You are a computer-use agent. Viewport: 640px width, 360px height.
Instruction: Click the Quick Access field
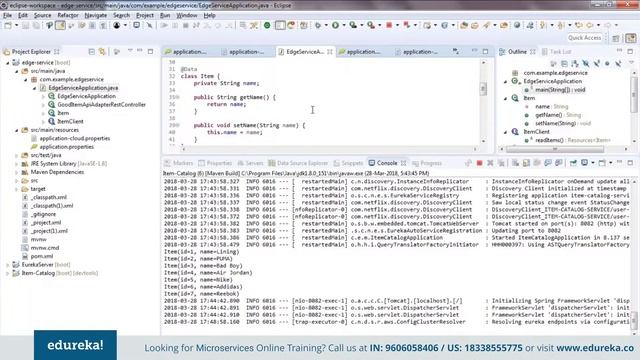584,38
